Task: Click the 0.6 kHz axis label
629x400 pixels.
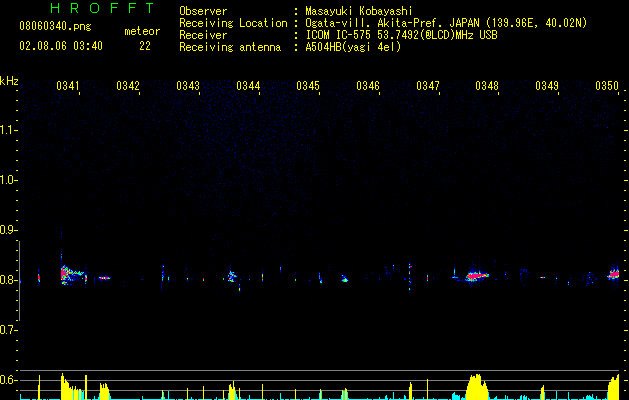Action: 8,380
